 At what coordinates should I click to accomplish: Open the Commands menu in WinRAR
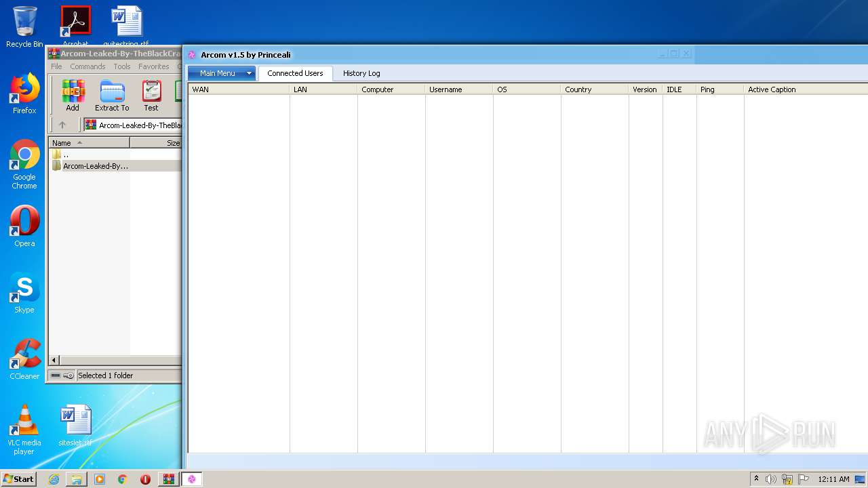87,66
